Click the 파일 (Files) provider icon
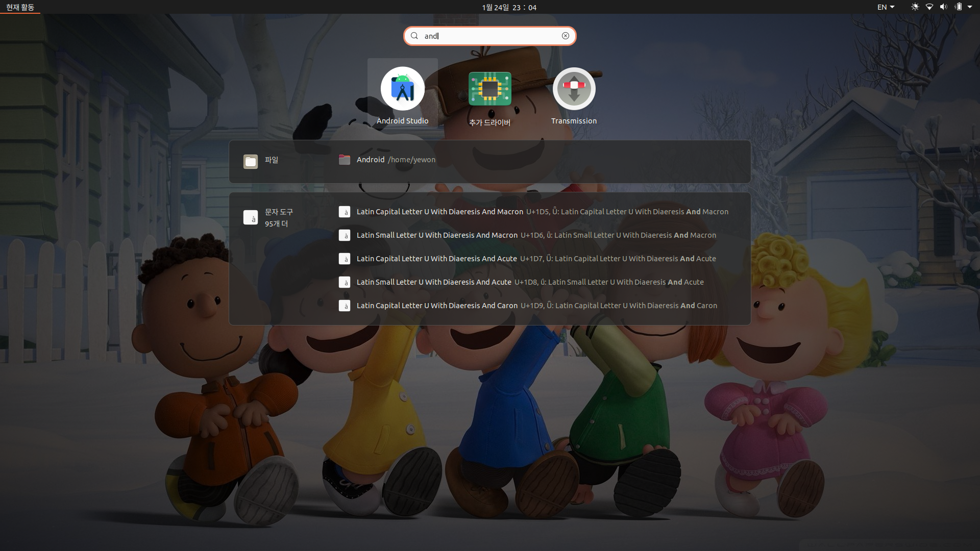 click(251, 161)
